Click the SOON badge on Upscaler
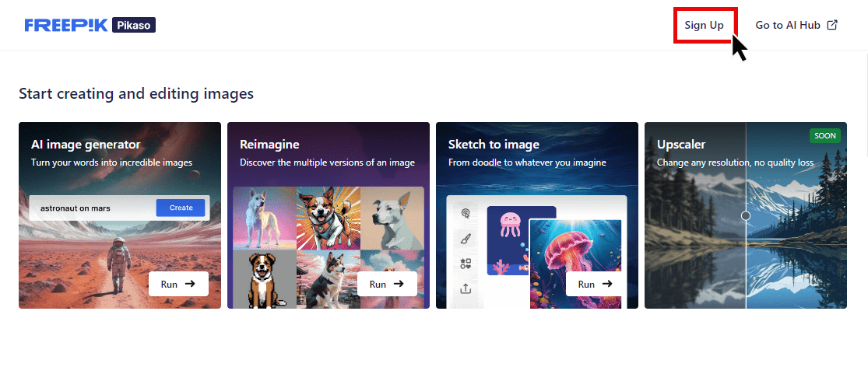Viewport: 868px width, 388px height. tap(824, 136)
